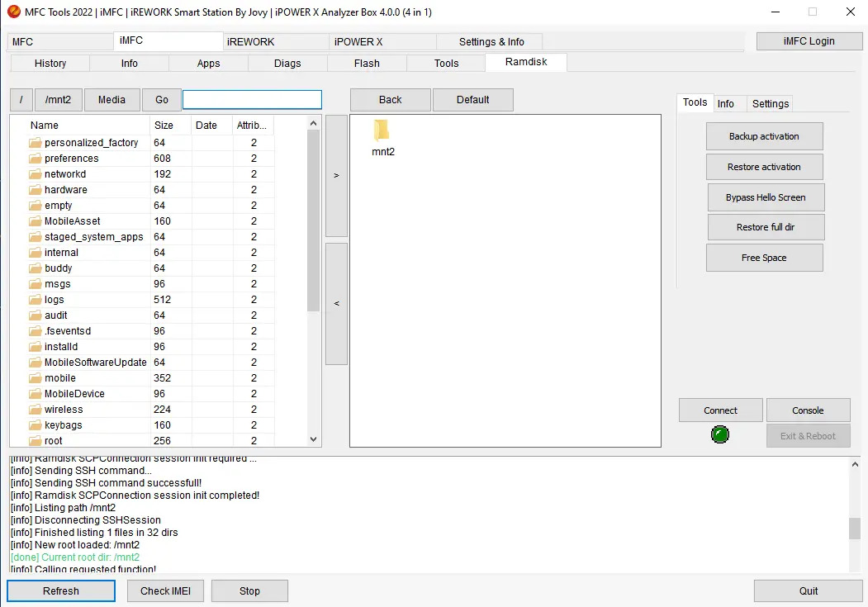Image resolution: width=868 pixels, height=607 pixels.
Task: Select the personalized_factory folder icon
Action: 36,143
